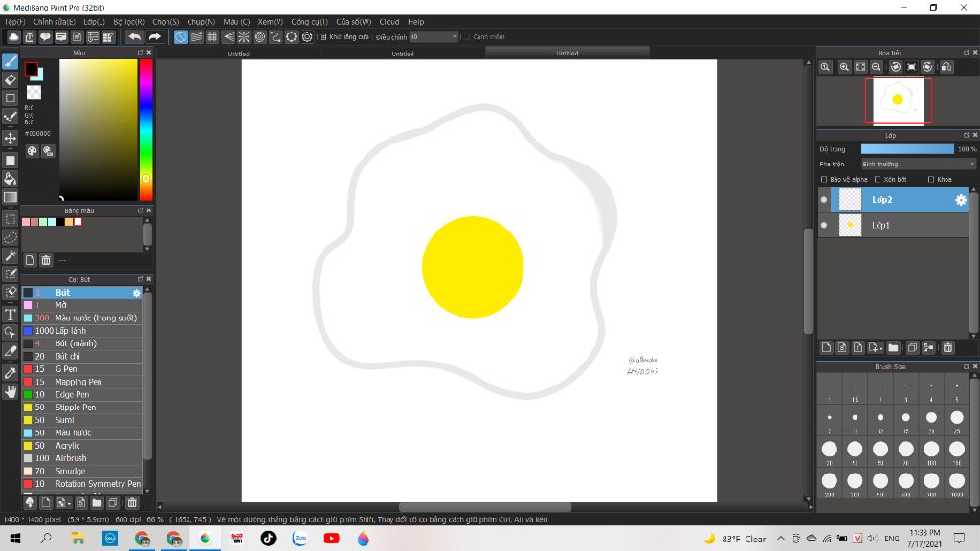Viewport: 980px width, 551px height.
Task: Open the Cloud menu
Action: click(x=390, y=22)
